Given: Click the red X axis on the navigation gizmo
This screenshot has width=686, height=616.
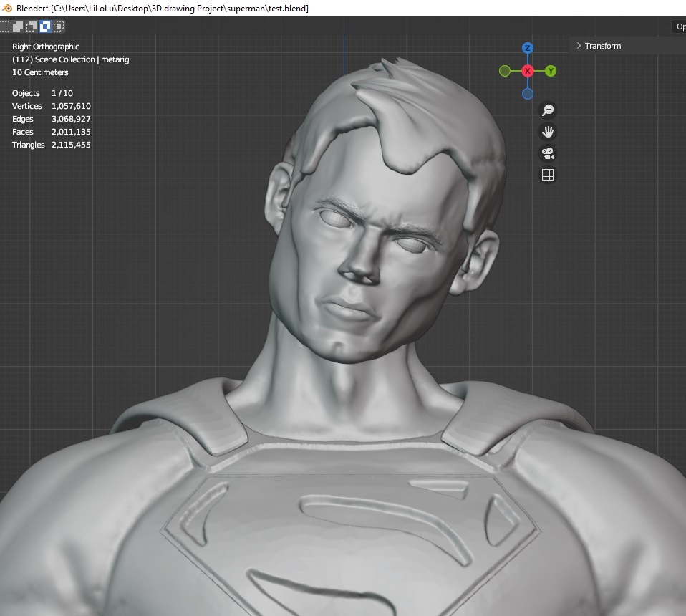Looking at the screenshot, I should click(528, 71).
